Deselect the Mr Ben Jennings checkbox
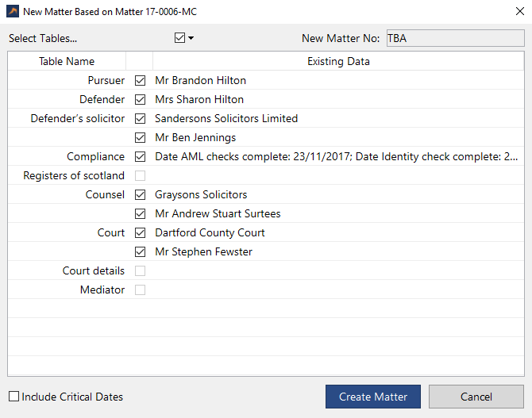This screenshot has width=532, height=418. (x=141, y=137)
